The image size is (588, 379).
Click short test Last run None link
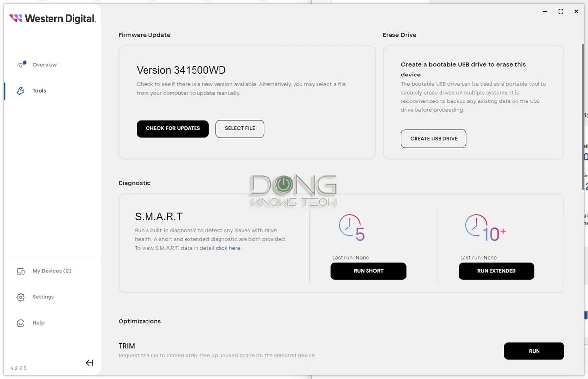click(362, 258)
